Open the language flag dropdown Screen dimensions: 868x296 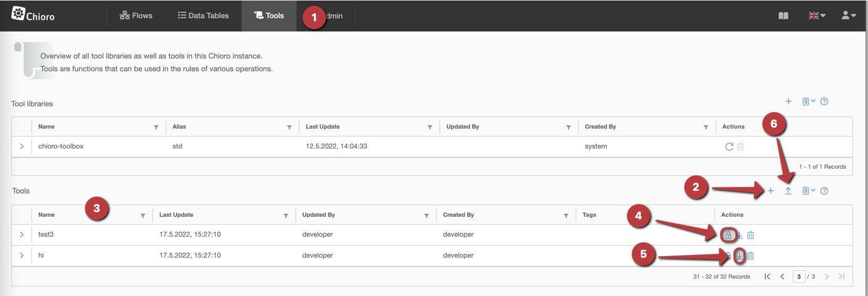click(x=817, y=16)
